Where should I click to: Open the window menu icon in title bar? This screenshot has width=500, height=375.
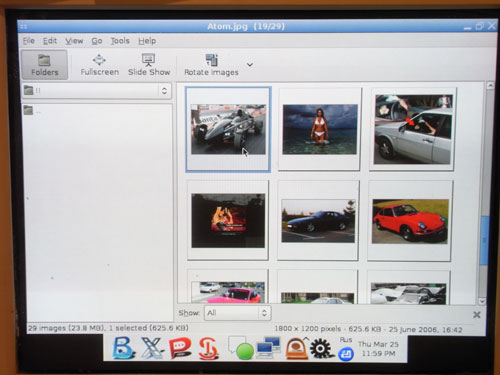pos(24,26)
